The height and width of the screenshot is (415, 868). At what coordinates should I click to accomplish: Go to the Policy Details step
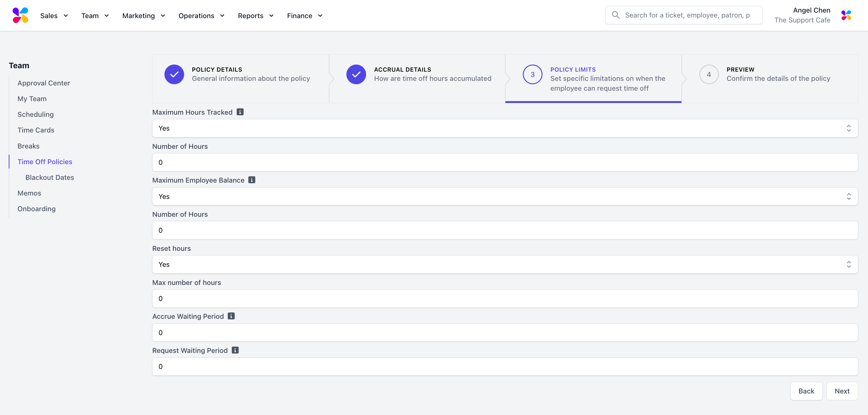pos(241,79)
